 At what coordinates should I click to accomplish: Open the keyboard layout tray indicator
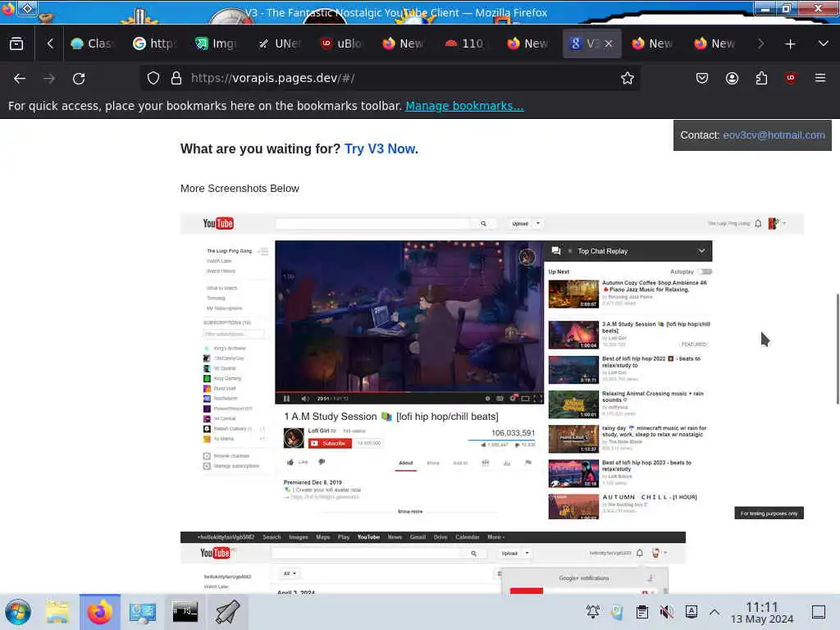[x=691, y=612]
